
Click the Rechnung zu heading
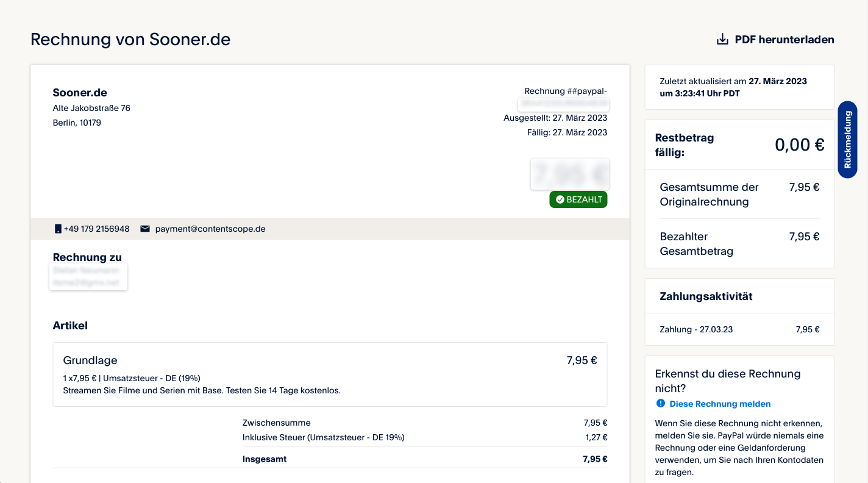click(87, 257)
